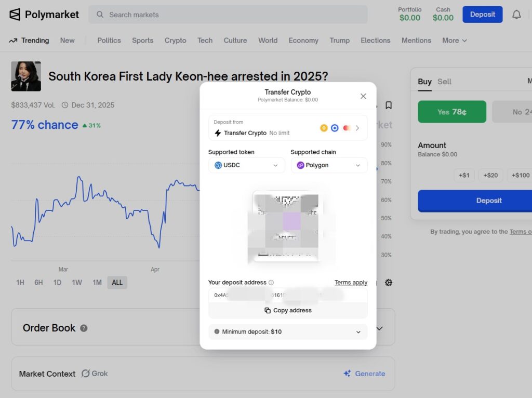
Task: Open Supported chain Polygon dropdown
Action: click(329, 165)
